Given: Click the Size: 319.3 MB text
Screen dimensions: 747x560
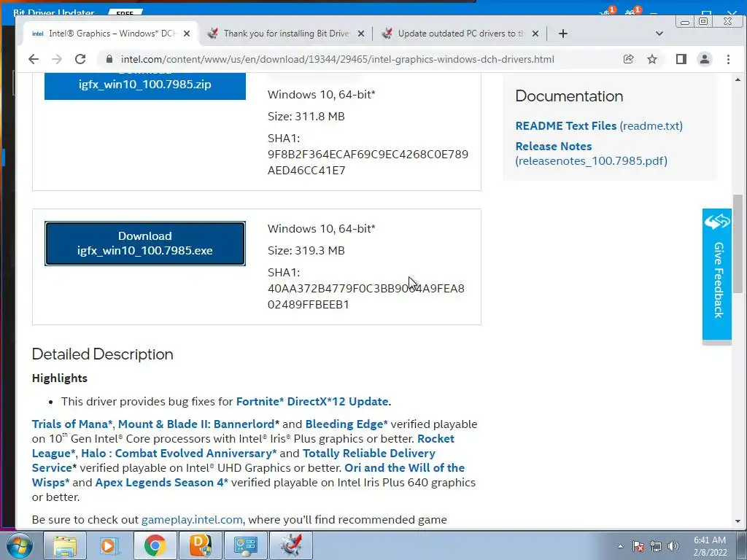Looking at the screenshot, I should (306, 251).
